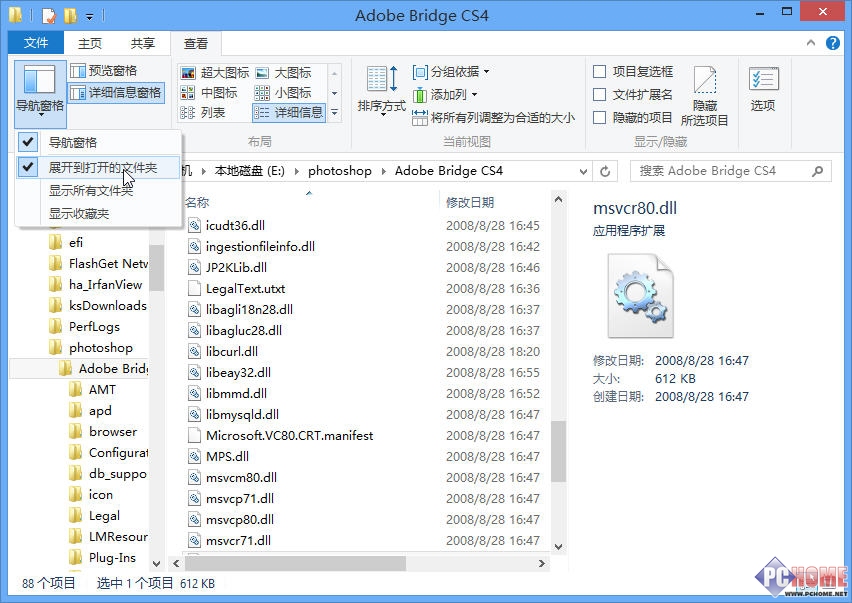The width and height of the screenshot is (852, 603).
Task: Click the msvcr80.dll preview thumbnail
Action: click(640, 296)
